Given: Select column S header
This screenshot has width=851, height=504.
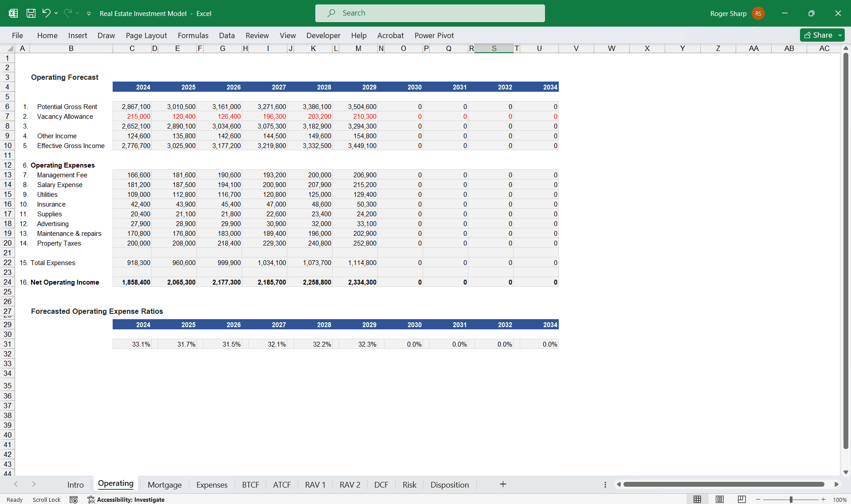Looking at the screenshot, I should click(x=494, y=48).
